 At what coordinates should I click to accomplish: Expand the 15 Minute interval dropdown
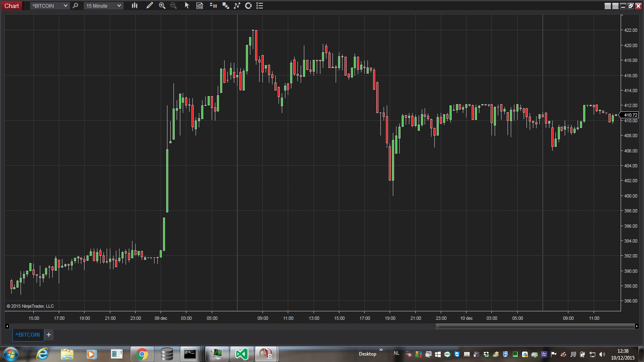click(103, 6)
